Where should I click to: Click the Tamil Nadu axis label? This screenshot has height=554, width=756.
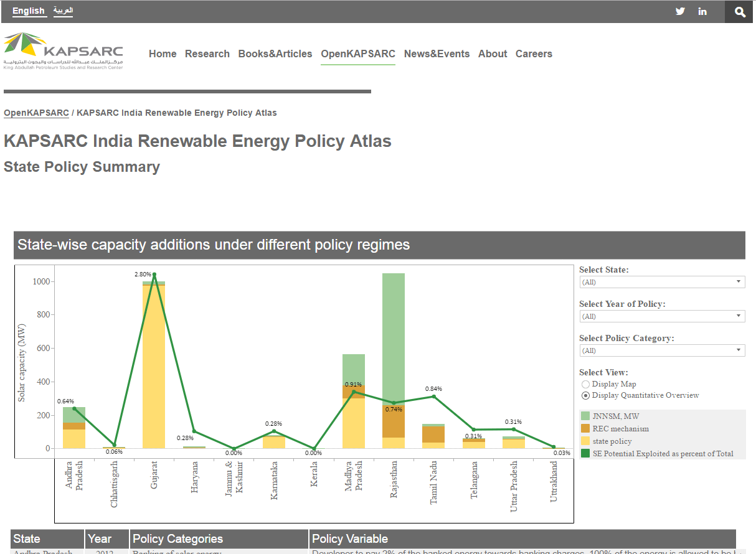click(433, 482)
